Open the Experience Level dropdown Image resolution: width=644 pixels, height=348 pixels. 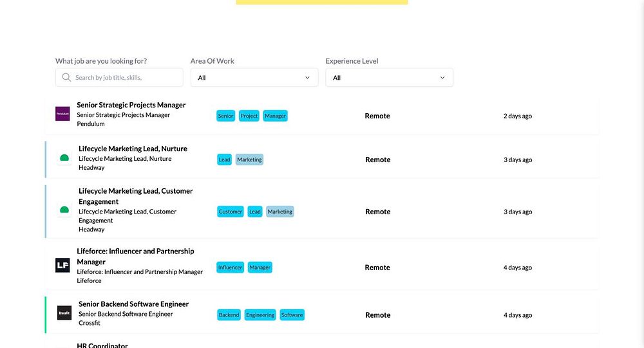coord(390,77)
